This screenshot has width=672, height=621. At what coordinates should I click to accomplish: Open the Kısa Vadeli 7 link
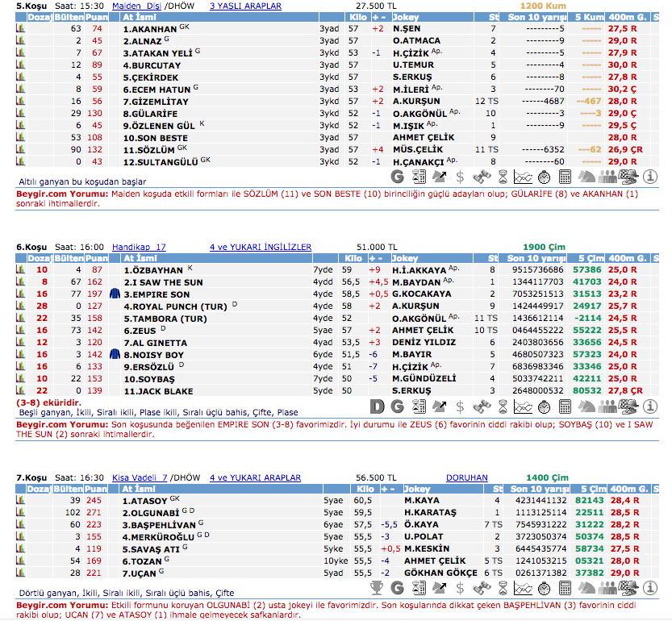[139, 477]
